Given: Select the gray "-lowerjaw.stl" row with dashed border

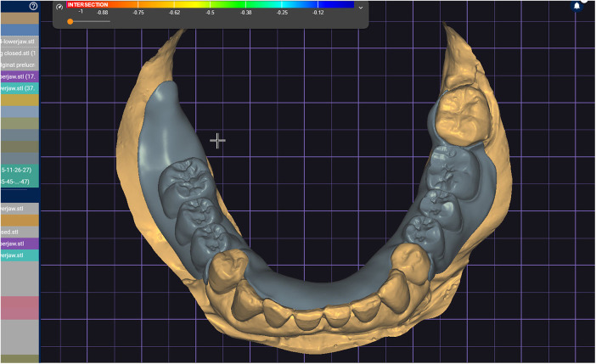Looking at the screenshot, I should click(x=20, y=42).
